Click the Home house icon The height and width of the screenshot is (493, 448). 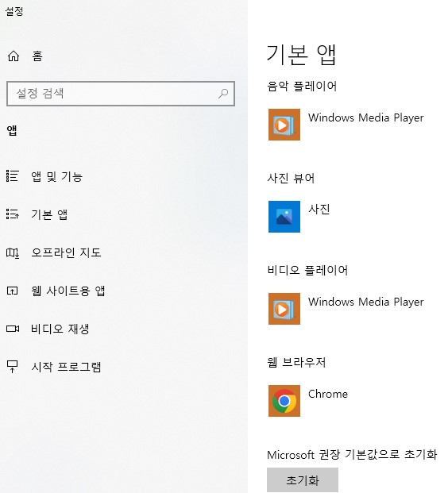point(14,56)
